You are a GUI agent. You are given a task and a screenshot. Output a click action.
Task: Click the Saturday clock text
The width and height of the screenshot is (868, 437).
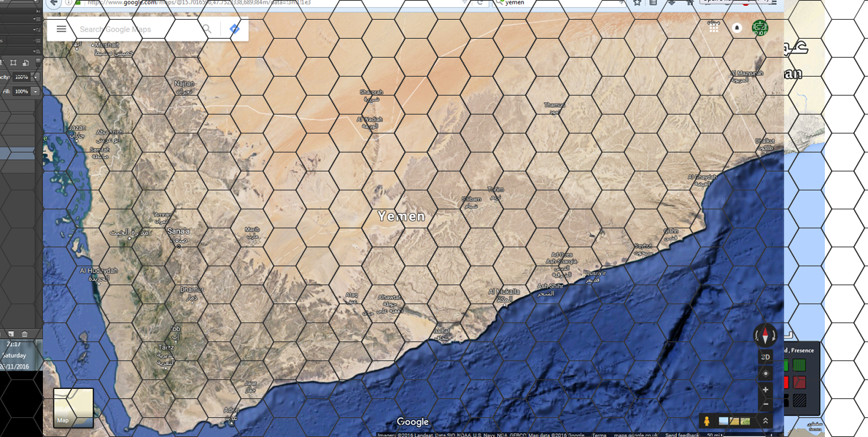14,355
